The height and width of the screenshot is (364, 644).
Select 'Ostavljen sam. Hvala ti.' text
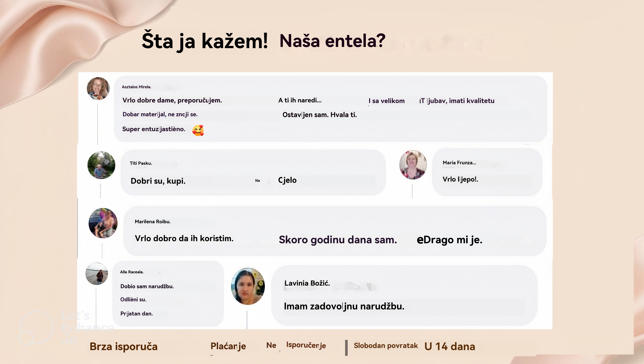tap(319, 115)
